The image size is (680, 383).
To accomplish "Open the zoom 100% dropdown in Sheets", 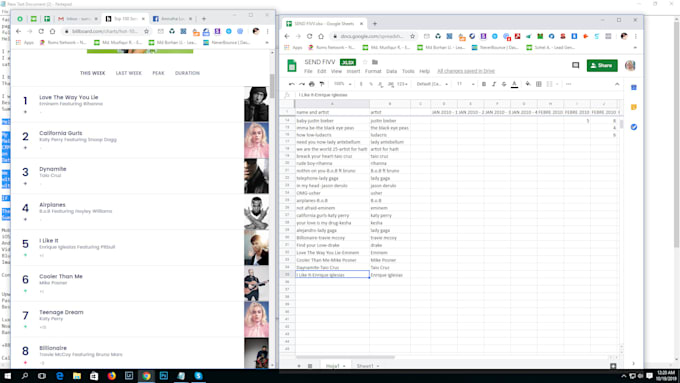I will [343, 84].
